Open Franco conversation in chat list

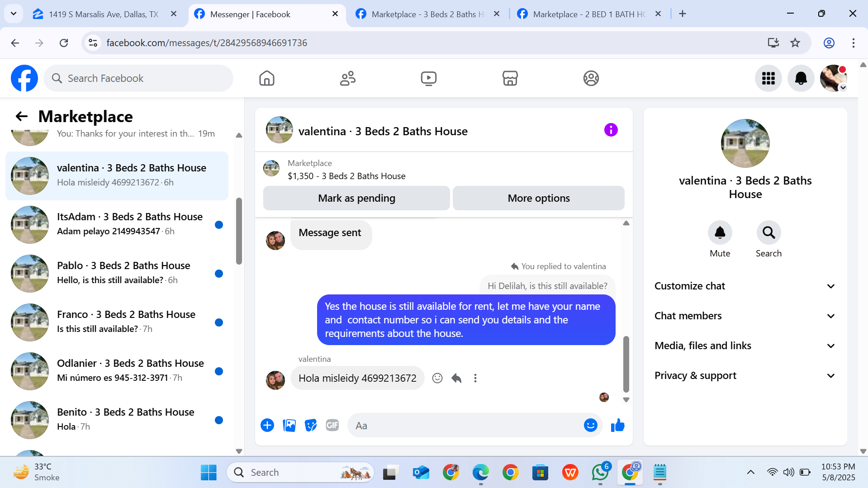117,322
